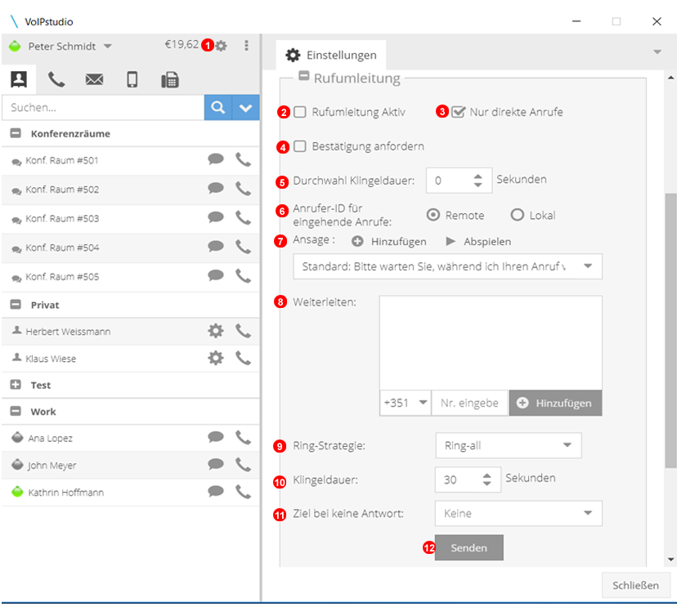The width and height of the screenshot is (677, 616).
Task: Call Konf. Raum #501
Action: (x=242, y=159)
